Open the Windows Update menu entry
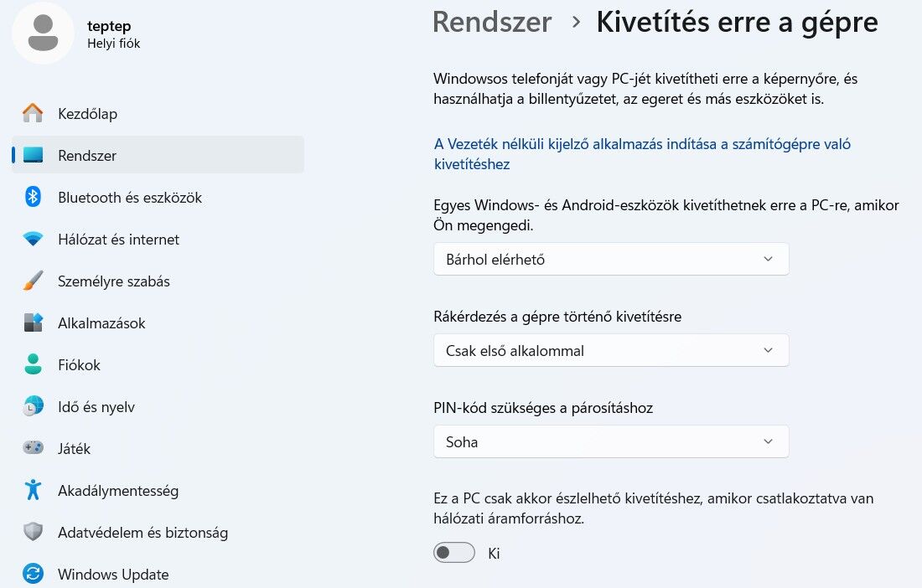 [113, 575]
